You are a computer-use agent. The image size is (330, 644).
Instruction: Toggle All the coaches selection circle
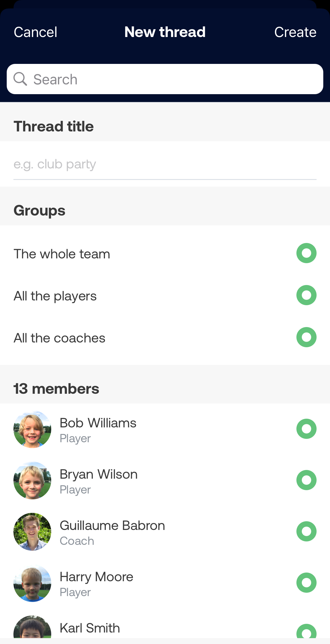click(x=306, y=337)
